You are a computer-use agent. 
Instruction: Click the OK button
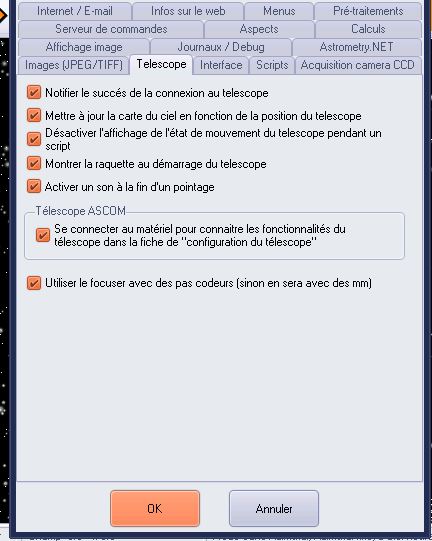pyautogui.click(x=155, y=508)
